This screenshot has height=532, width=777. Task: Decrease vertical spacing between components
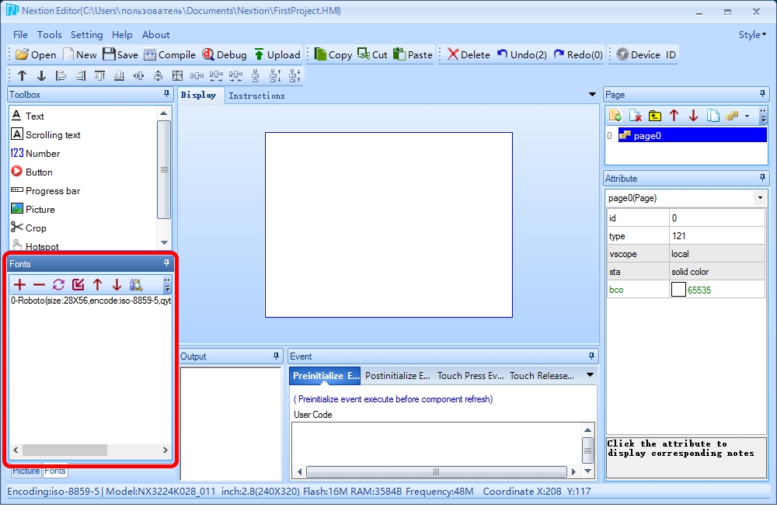(x=294, y=76)
